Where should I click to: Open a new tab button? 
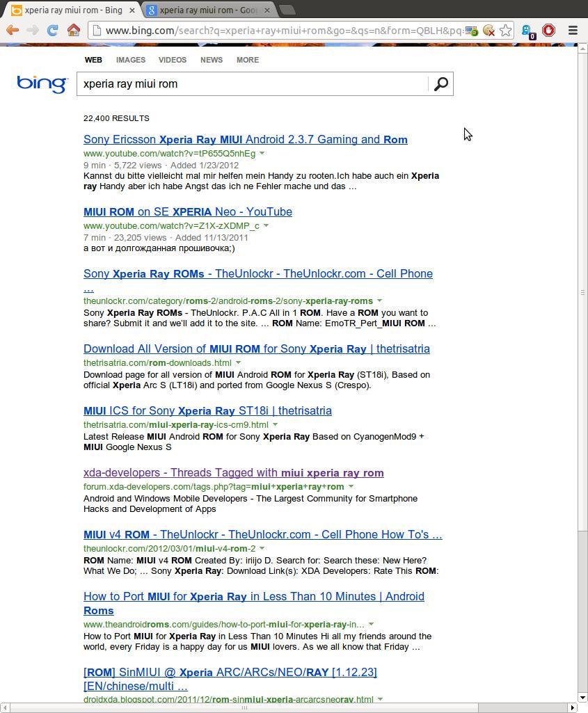287,10
